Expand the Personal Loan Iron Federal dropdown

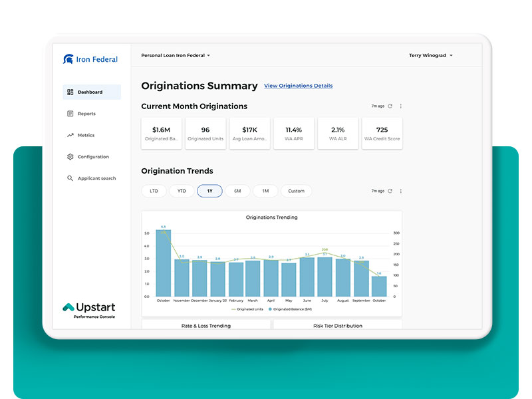coord(176,55)
